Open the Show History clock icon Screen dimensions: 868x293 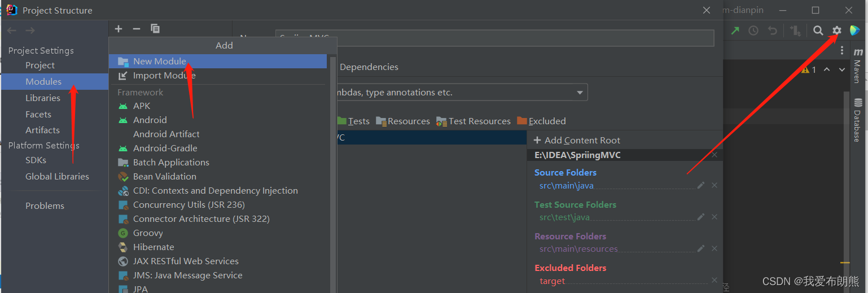(x=753, y=31)
